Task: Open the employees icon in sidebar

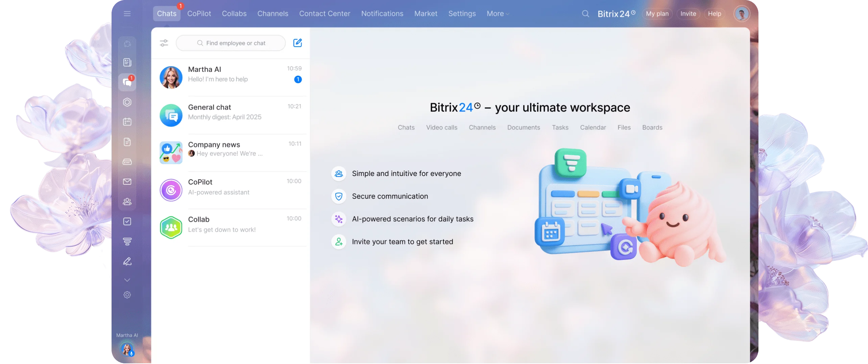Action: click(127, 202)
